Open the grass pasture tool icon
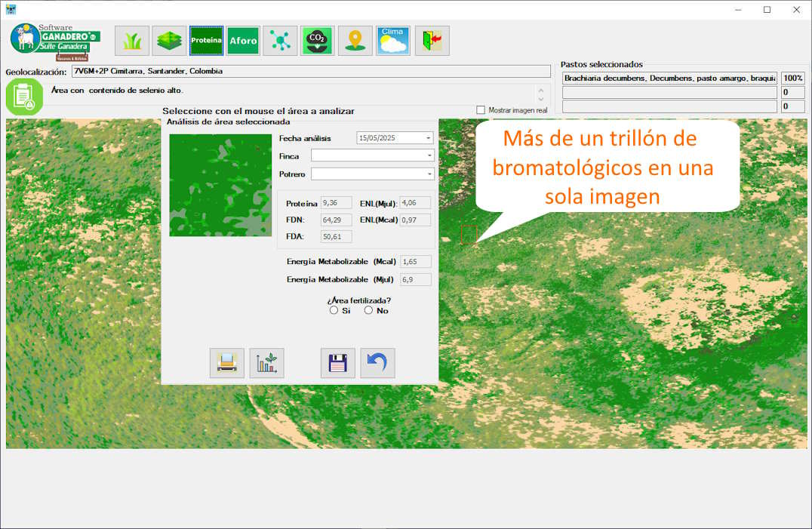The image size is (812, 529). click(132, 41)
